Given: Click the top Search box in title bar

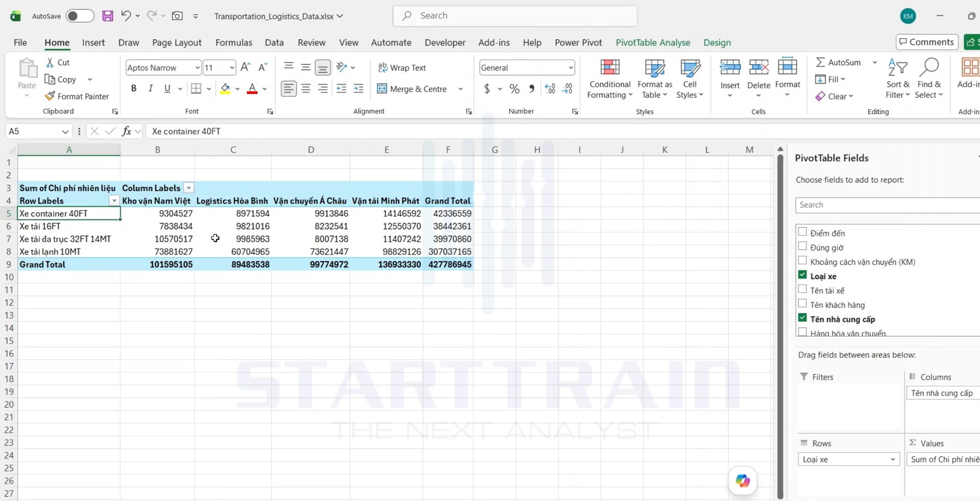Looking at the screenshot, I should point(515,16).
